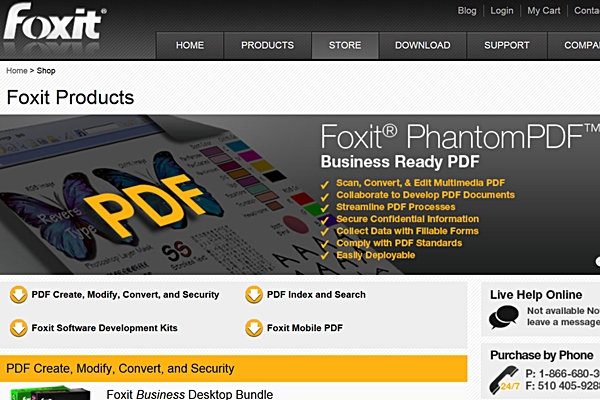The height and width of the screenshot is (400, 600).
Task: Click the Foxit Business Desktop Bundle title
Action: [190, 394]
